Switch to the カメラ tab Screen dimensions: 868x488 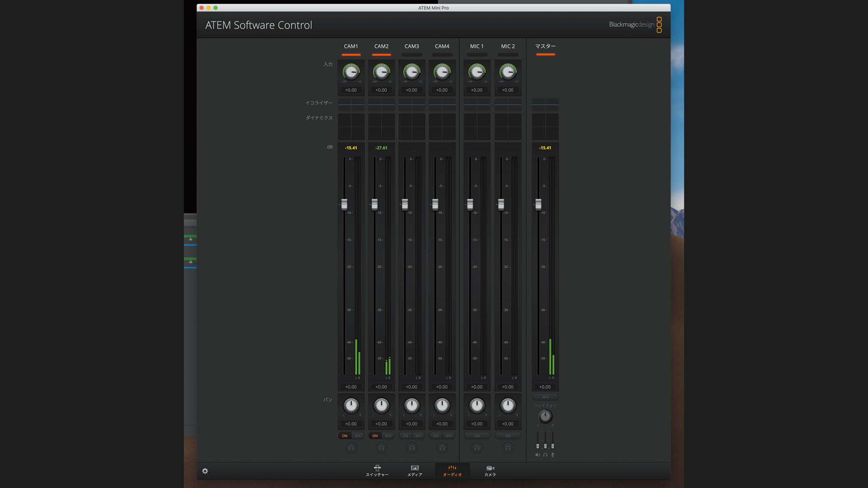(x=490, y=471)
